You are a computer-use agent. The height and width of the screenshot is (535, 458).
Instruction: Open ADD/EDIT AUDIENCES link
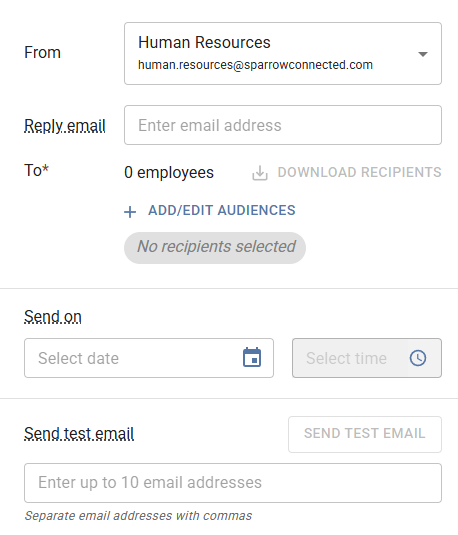[221, 211]
